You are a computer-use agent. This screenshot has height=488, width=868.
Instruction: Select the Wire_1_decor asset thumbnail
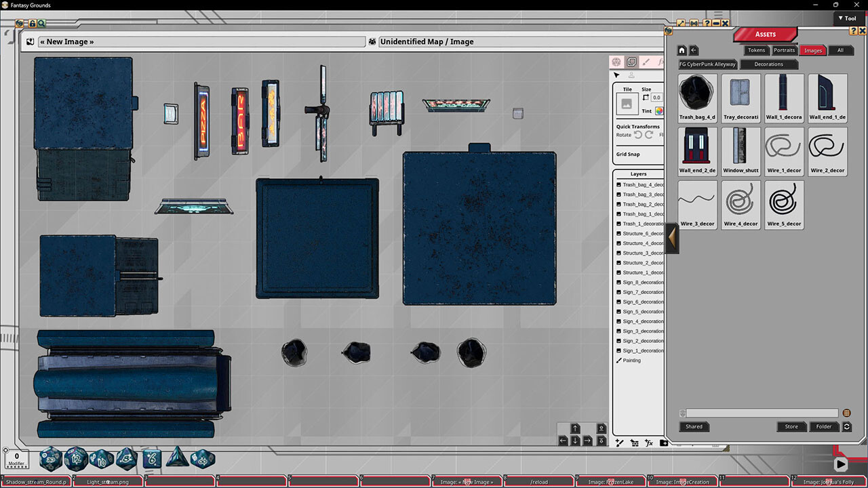coord(784,151)
